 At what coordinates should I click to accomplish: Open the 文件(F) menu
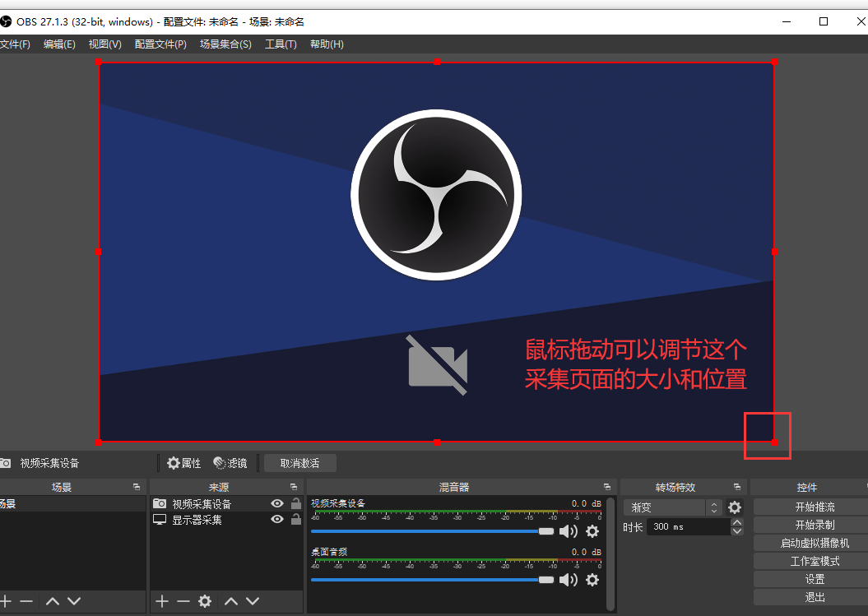pos(14,44)
